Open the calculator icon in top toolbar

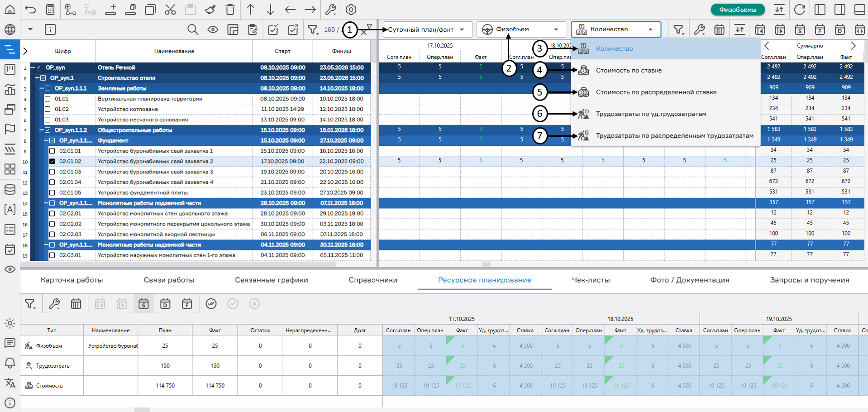(50, 10)
